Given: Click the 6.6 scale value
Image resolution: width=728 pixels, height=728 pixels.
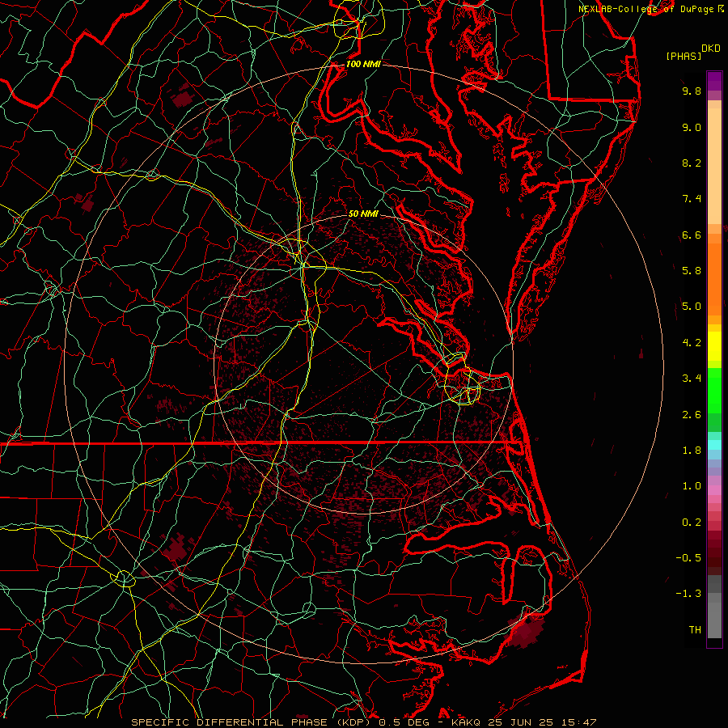Looking at the screenshot, I should pyautogui.click(x=692, y=235).
